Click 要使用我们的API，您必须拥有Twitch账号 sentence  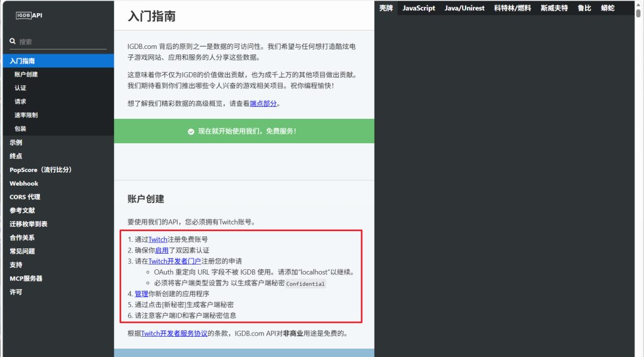pyautogui.click(x=192, y=222)
